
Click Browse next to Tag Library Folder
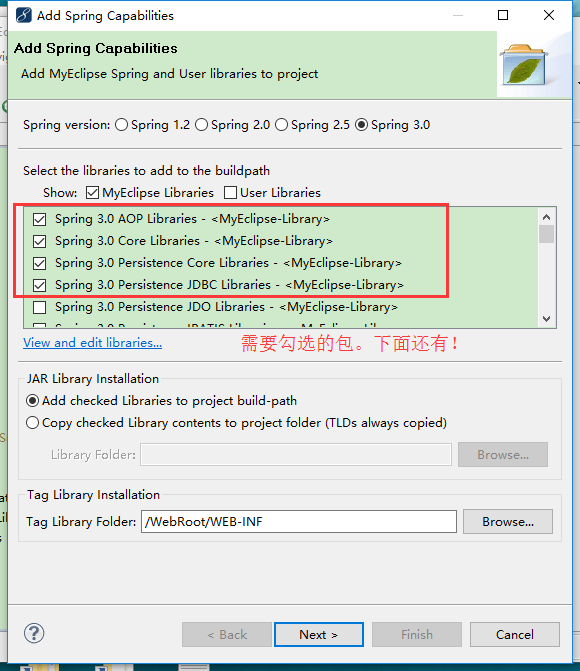pyautogui.click(x=508, y=522)
